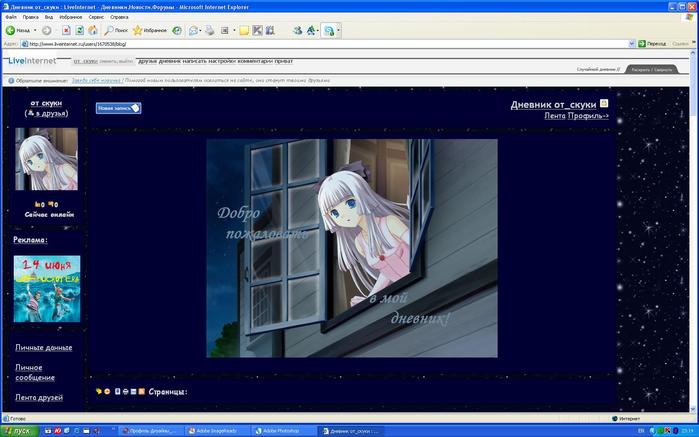Click the yellow note toolbar icon
Viewport: 699px width, 437px height.
click(244, 30)
